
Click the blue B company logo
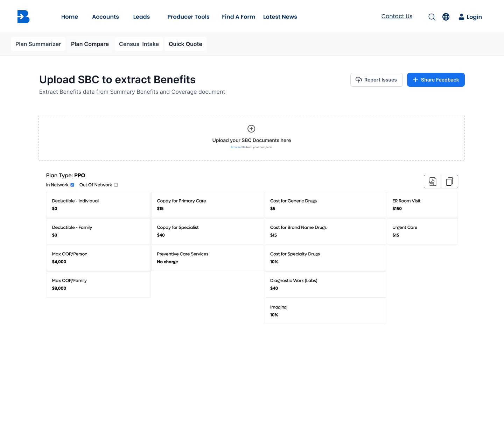[23, 17]
